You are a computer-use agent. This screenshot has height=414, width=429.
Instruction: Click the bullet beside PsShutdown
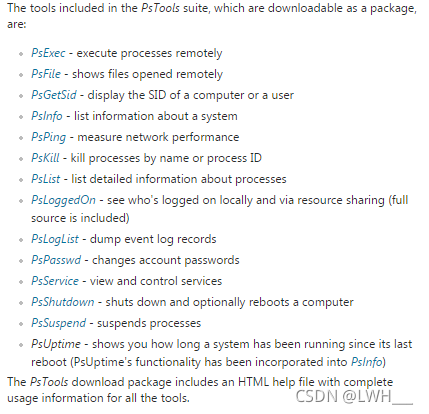(21, 303)
